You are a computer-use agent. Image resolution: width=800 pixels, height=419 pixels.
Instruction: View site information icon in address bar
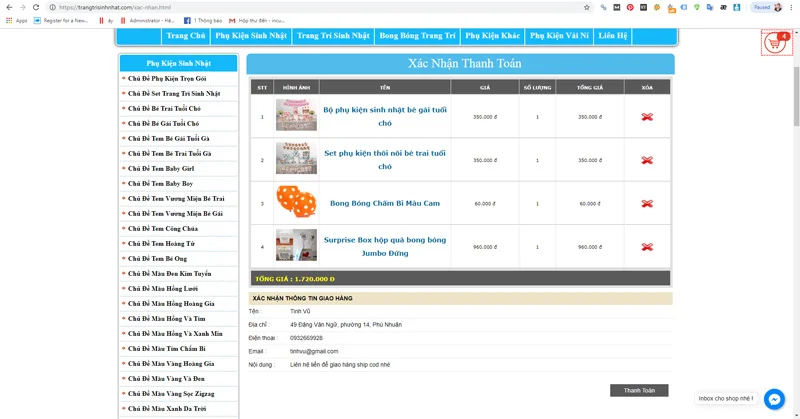tap(53, 7)
